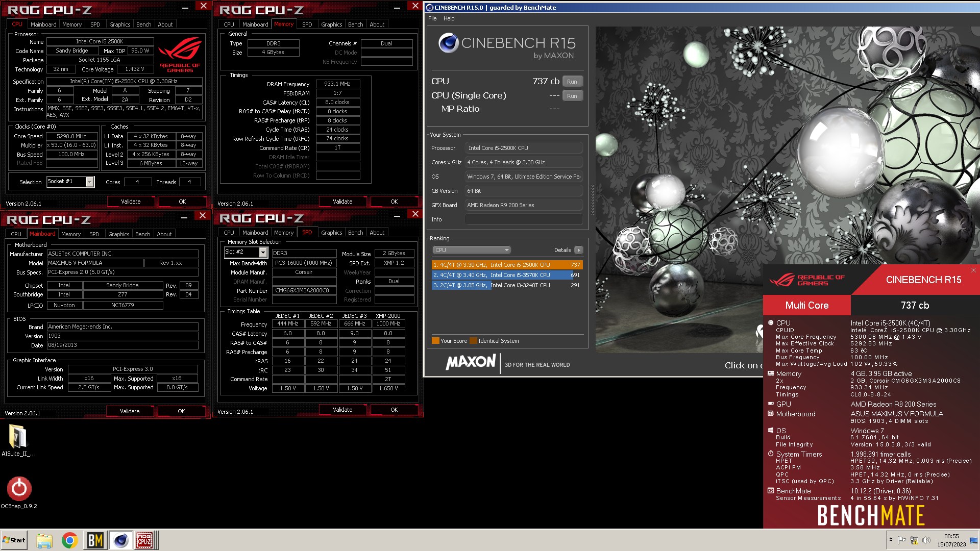
Task: Click OK in CPU-Z Memory window
Action: pos(394,202)
